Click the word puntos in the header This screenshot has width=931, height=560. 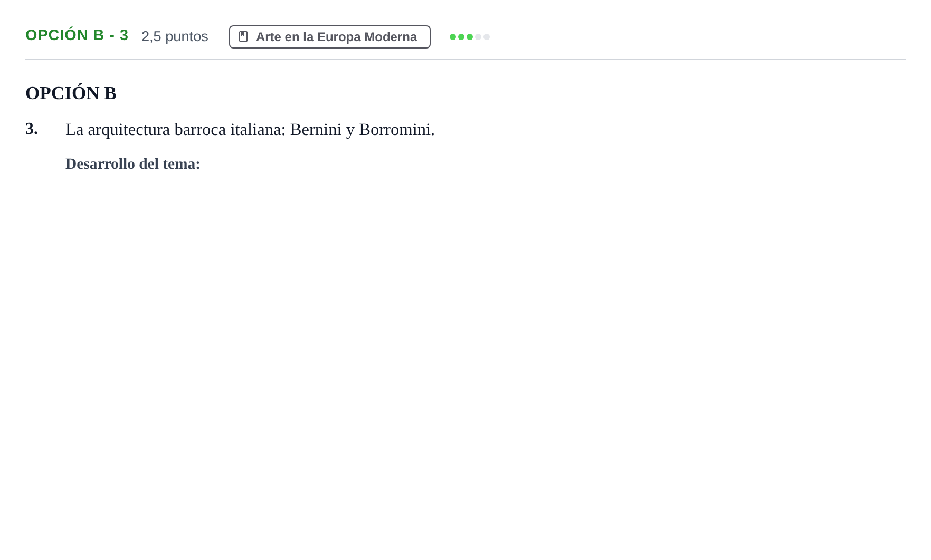click(187, 37)
